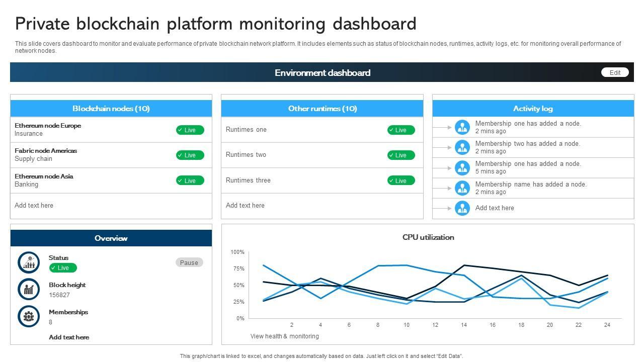
Task: Select the 'Runtimes two' label
Action: (246, 155)
